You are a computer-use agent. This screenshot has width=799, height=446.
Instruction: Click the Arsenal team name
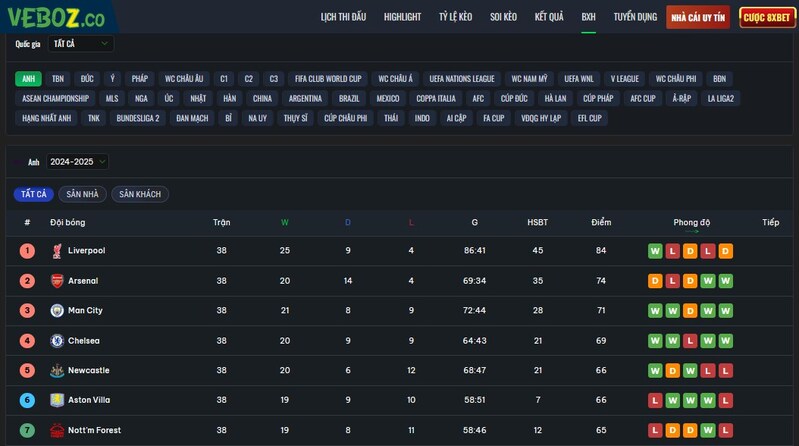(83, 281)
